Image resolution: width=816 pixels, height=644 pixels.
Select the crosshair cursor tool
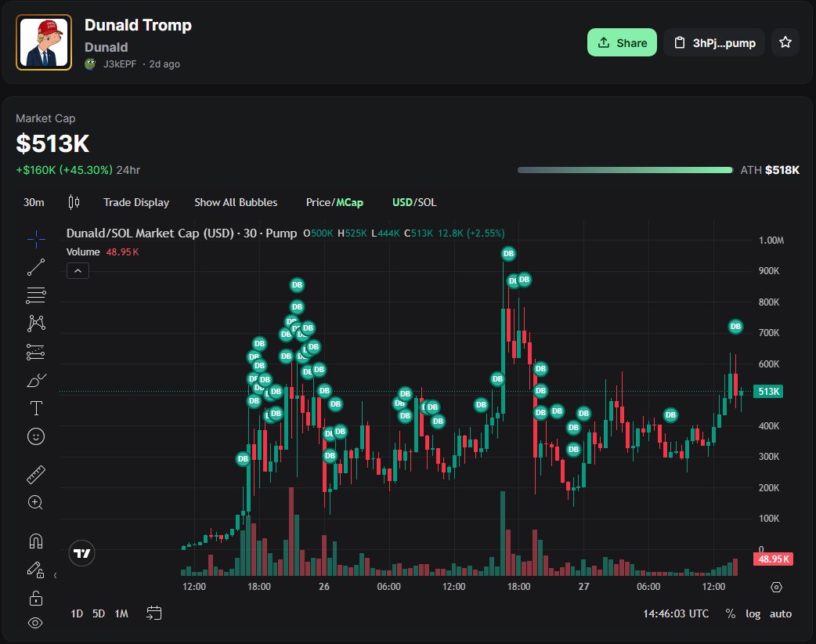coord(36,239)
